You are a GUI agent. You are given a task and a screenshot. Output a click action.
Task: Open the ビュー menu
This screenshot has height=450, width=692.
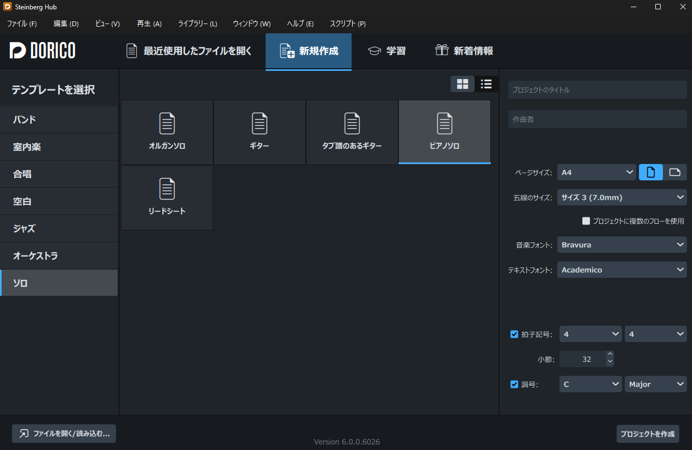[108, 24]
